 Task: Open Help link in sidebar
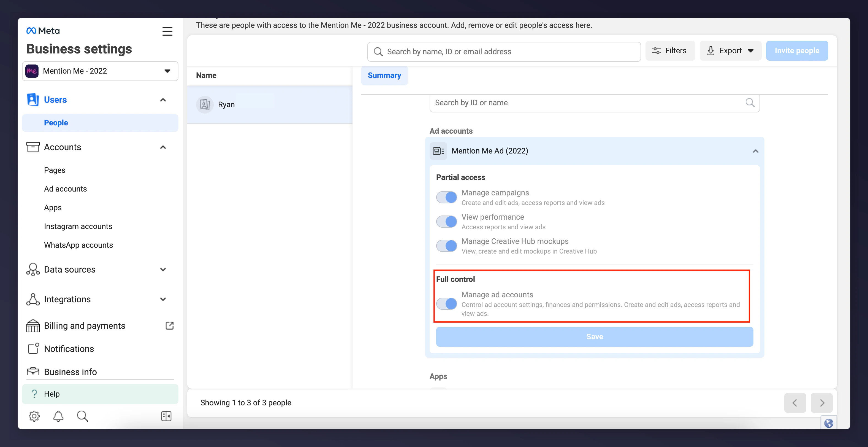pyautogui.click(x=100, y=394)
